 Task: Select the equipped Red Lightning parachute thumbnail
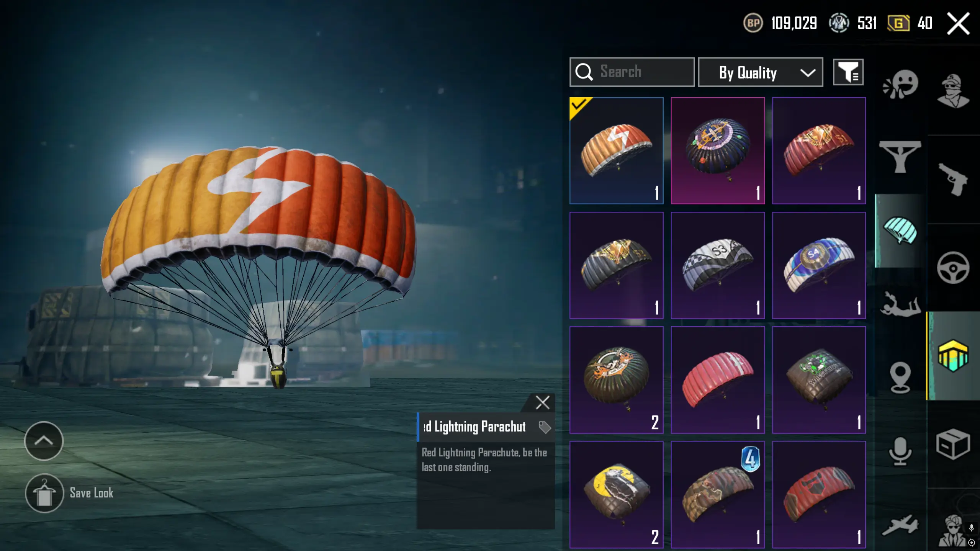coord(616,150)
